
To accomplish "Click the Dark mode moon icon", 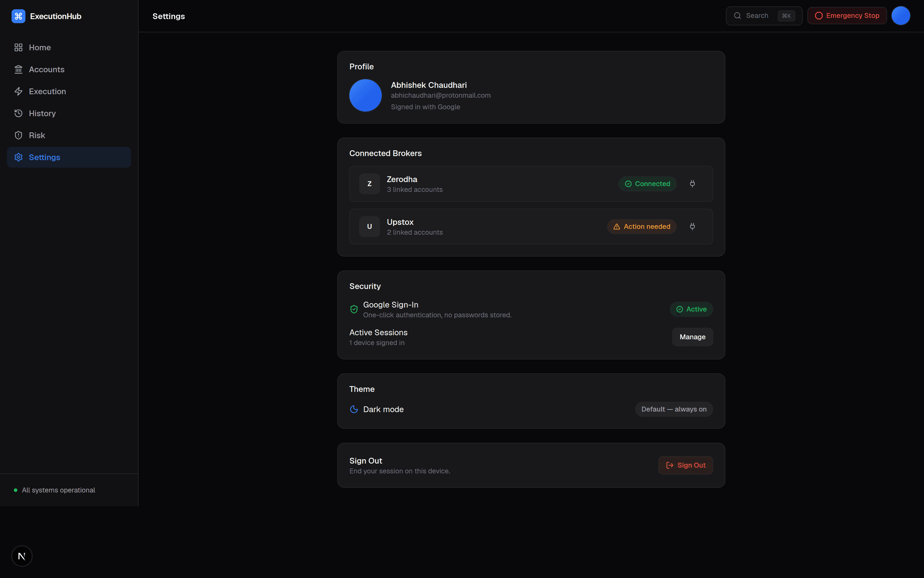I will click(x=354, y=410).
